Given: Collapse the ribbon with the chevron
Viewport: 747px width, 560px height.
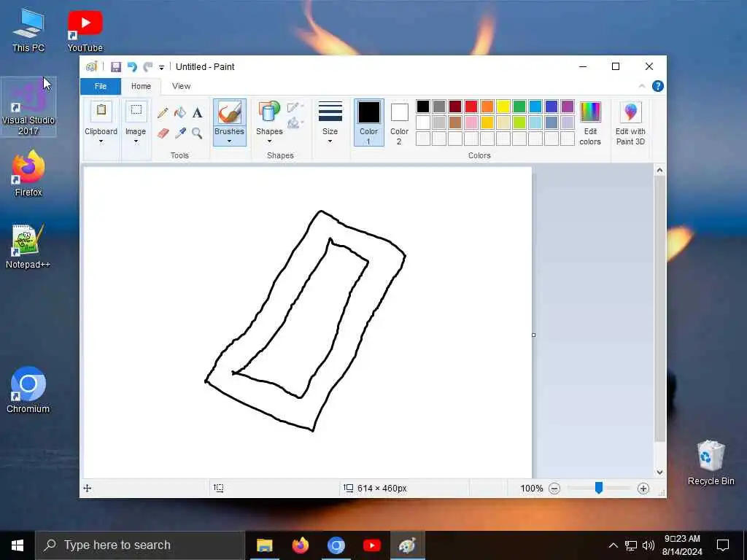Looking at the screenshot, I should [x=642, y=86].
